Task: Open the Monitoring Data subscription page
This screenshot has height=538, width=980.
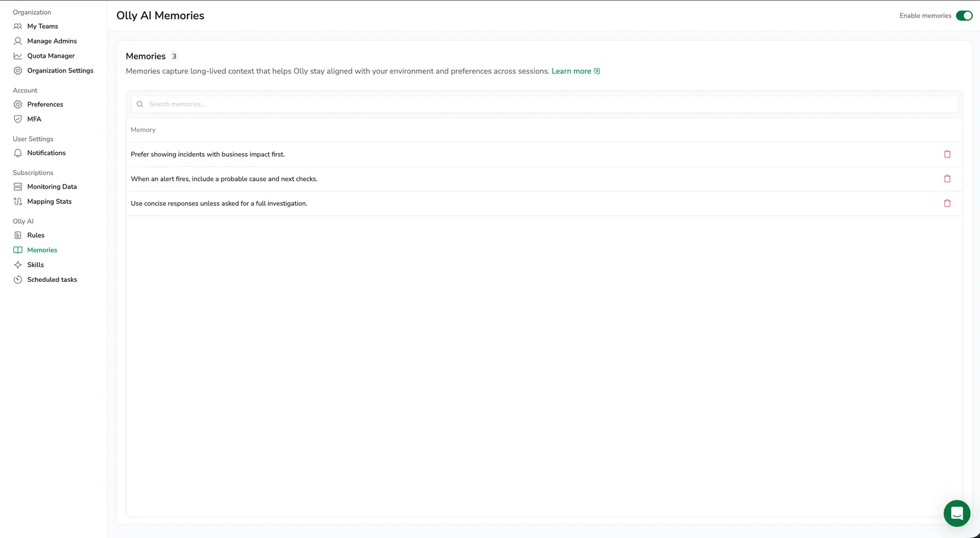Action: tap(52, 187)
